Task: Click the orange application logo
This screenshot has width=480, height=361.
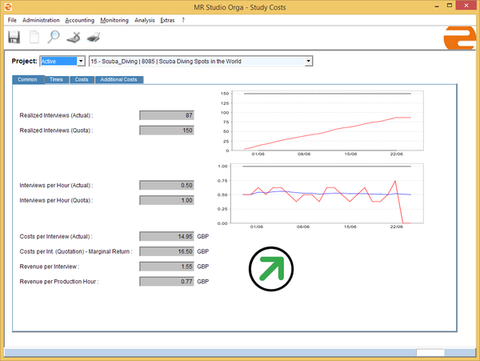Action: click(460, 38)
